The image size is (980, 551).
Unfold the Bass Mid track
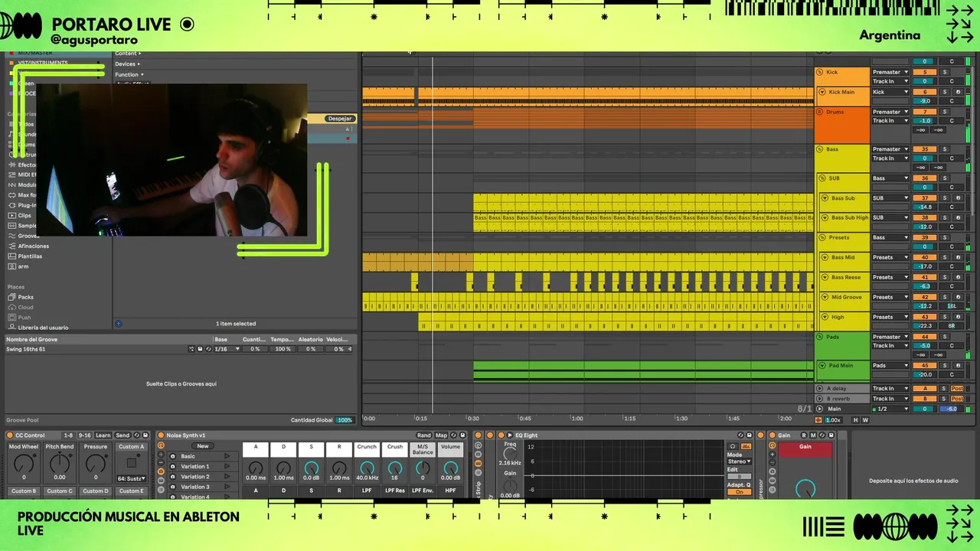pyautogui.click(x=825, y=257)
